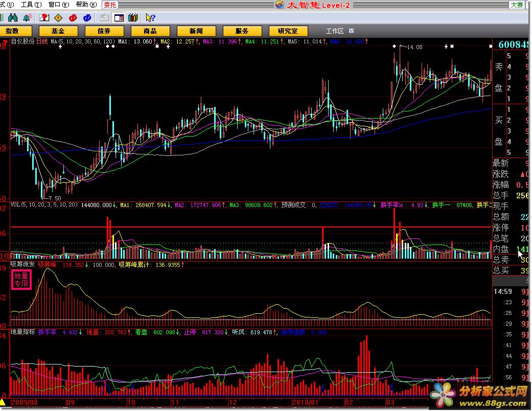
Task: Toggle the side info panel layout icon
Action: (119, 18)
